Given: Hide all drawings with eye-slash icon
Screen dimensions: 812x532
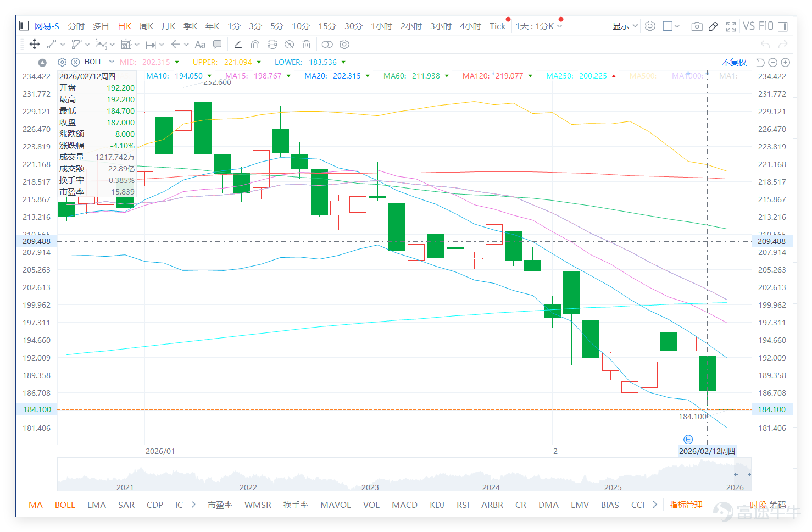Looking at the screenshot, I should coord(289,45).
